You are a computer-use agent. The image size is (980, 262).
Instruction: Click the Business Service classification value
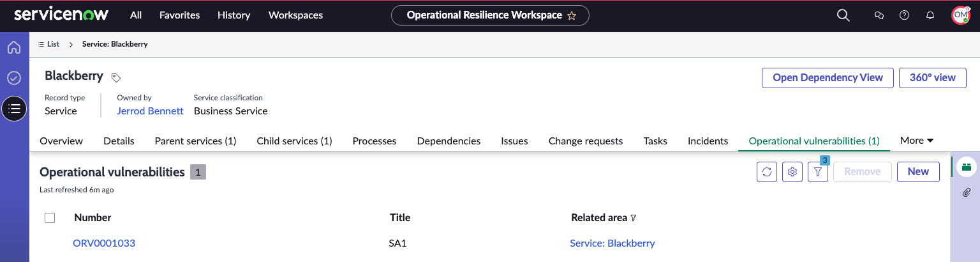click(x=231, y=111)
